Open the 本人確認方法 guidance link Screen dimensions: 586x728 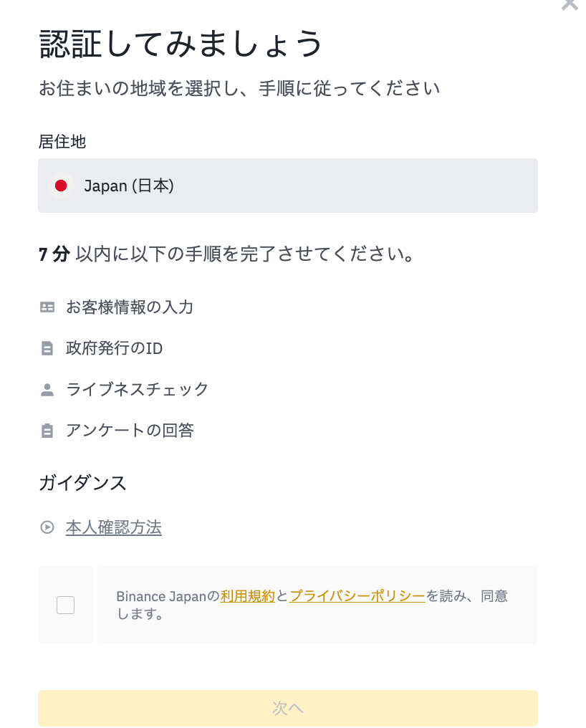[x=114, y=528]
